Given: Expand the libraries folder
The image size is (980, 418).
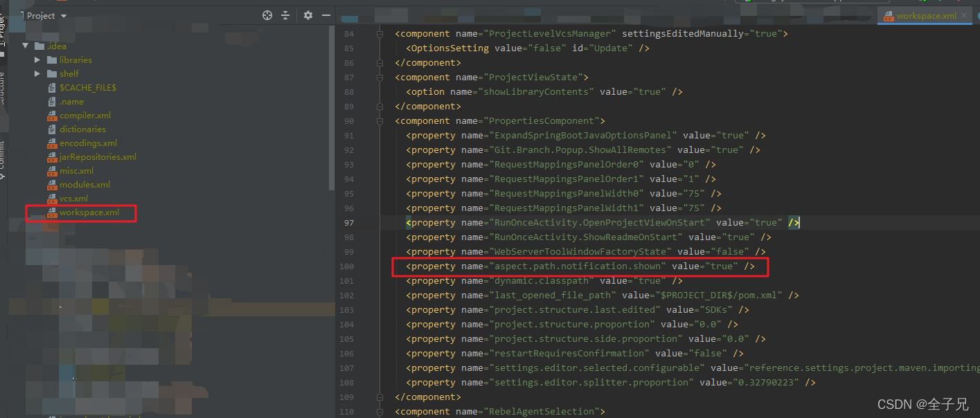Looking at the screenshot, I should [x=37, y=60].
